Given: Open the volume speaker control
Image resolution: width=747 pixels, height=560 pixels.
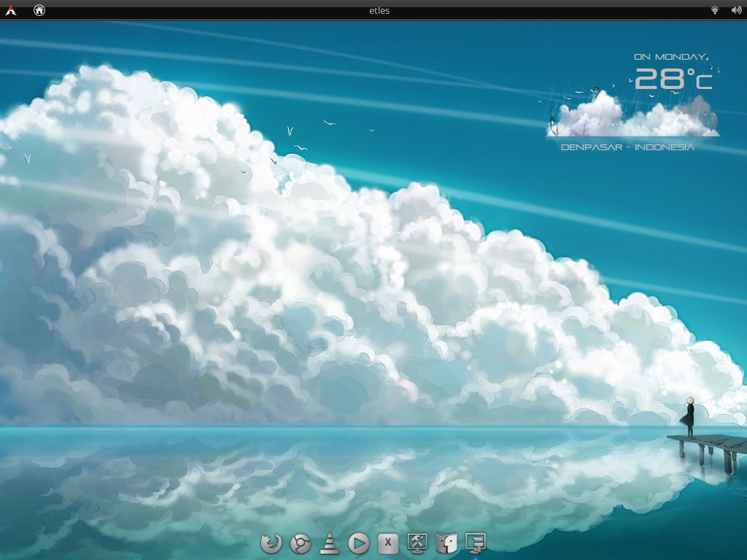Looking at the screenshot, I should pyautogui.click(x=736, y=10).
